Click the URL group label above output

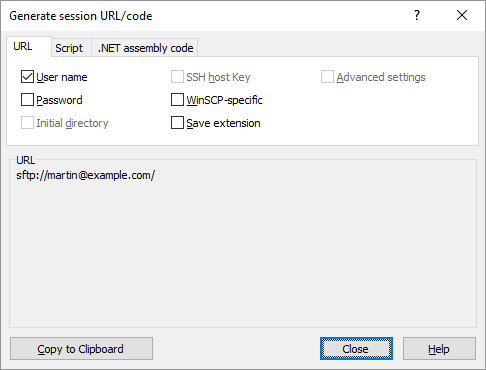pyautogui.click(x=26, y=160)
